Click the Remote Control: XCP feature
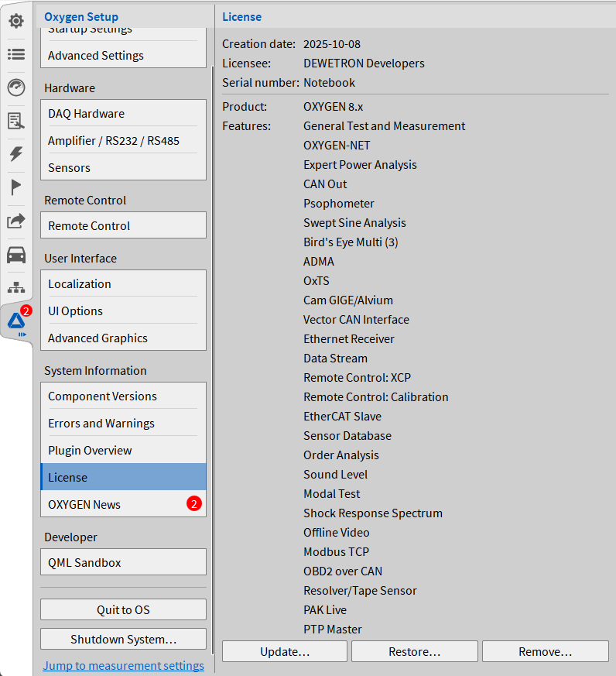Viewport: 616px width, 676px height. [357, 378]
